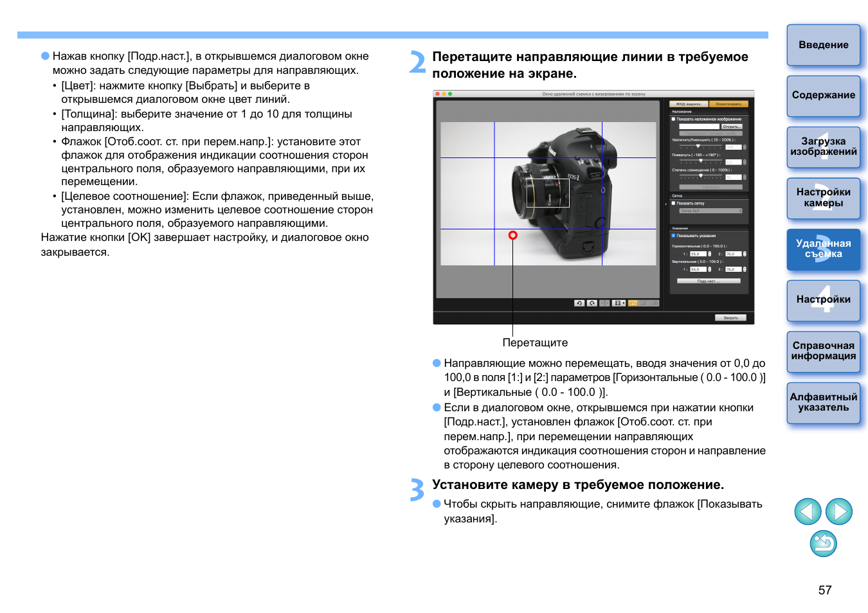Click the disabled 'Передвинуть наложен. изобр.' button

pyautogui.click(x=710, y=134)
